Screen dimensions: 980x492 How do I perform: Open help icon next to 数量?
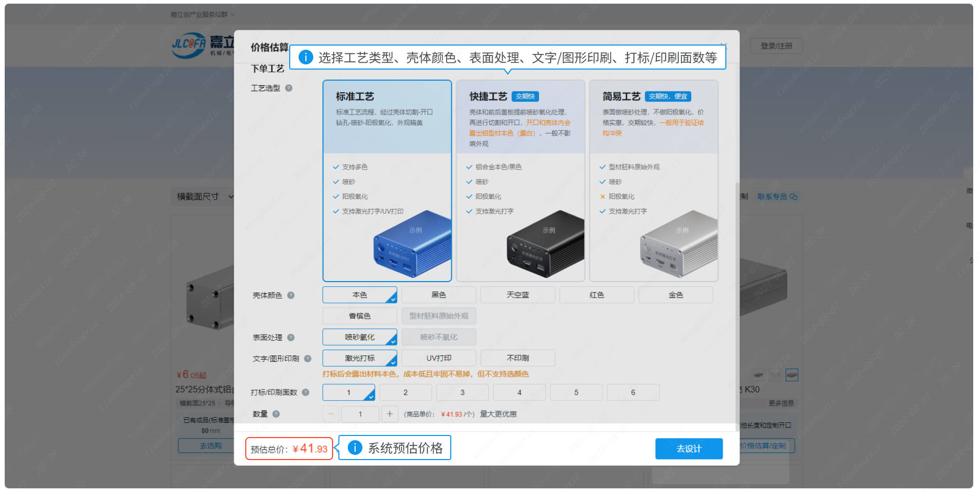coord(276,414)
